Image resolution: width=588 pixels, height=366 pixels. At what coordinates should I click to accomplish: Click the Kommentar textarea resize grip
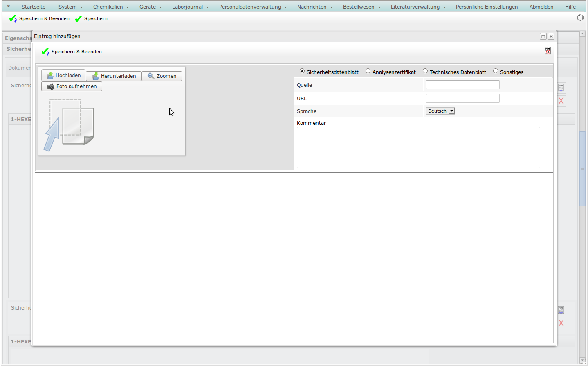[x=538, y=166]
